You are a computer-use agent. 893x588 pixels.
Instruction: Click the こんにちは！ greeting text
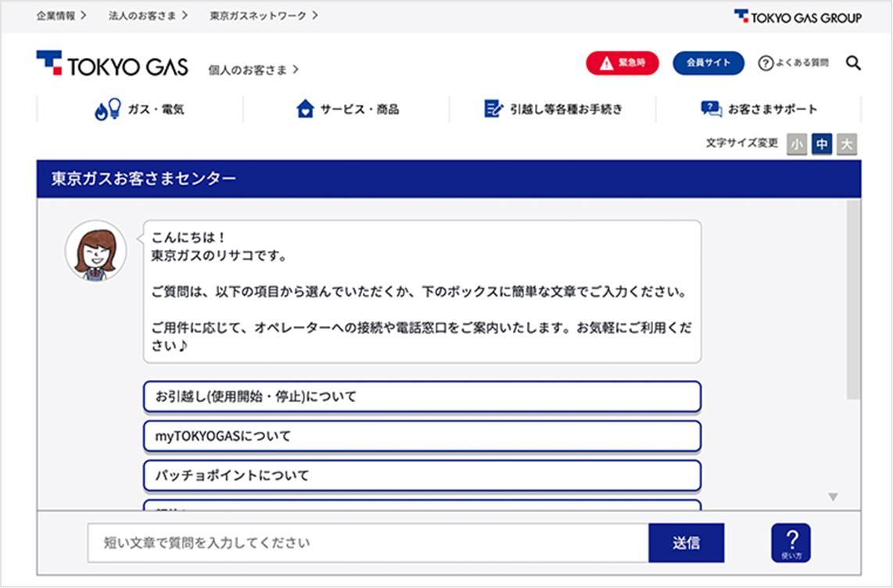[189, 238]
